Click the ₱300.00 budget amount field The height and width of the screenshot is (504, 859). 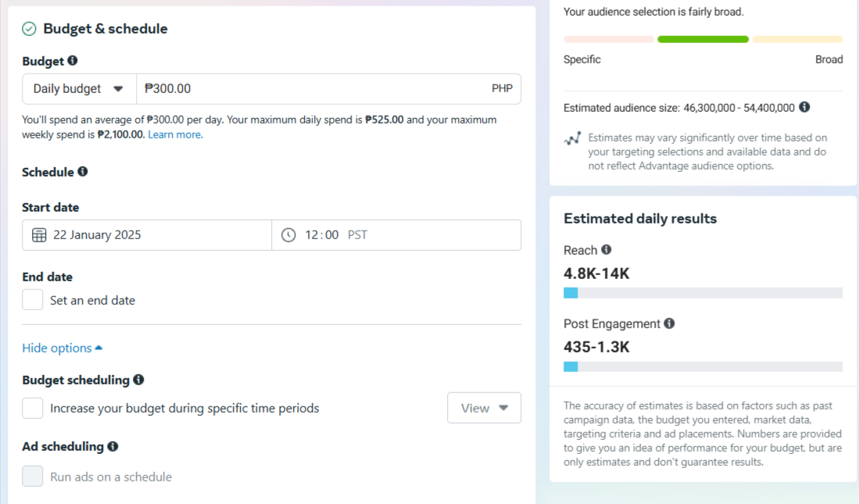pyautogui.click(x=313, y=89)
